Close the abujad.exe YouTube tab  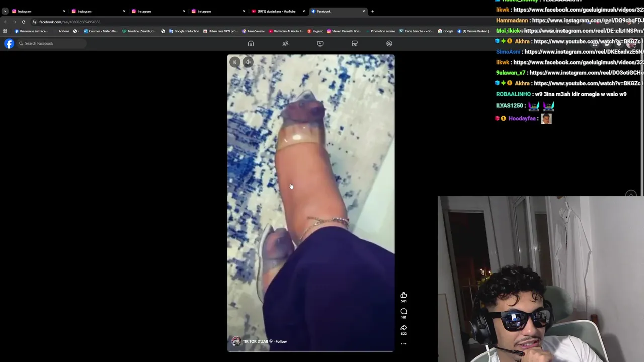304,11
